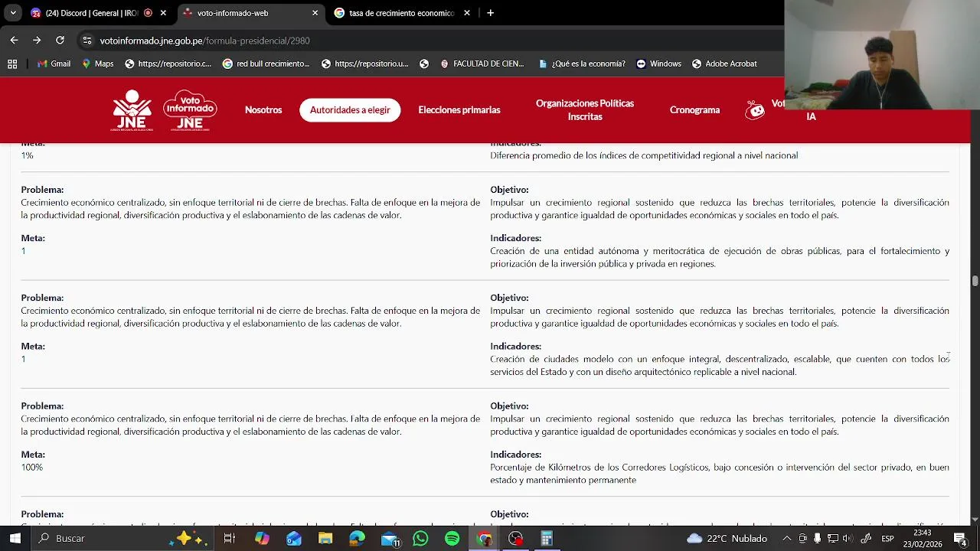Click the JNE logo in header
The image size is (980, 551).
tap(132, 110)
